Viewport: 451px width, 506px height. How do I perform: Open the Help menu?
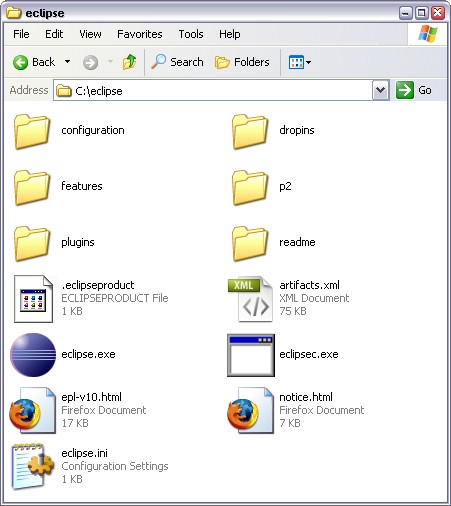coord(230,34)
